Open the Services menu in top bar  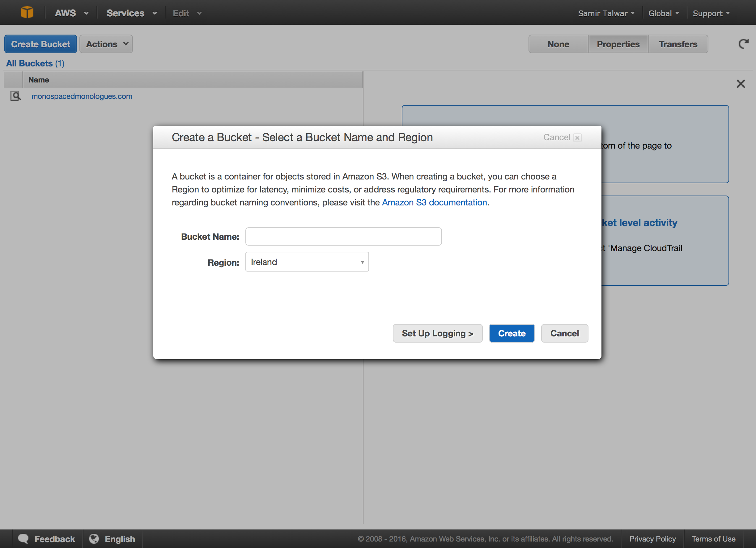[x=131, y=13]
